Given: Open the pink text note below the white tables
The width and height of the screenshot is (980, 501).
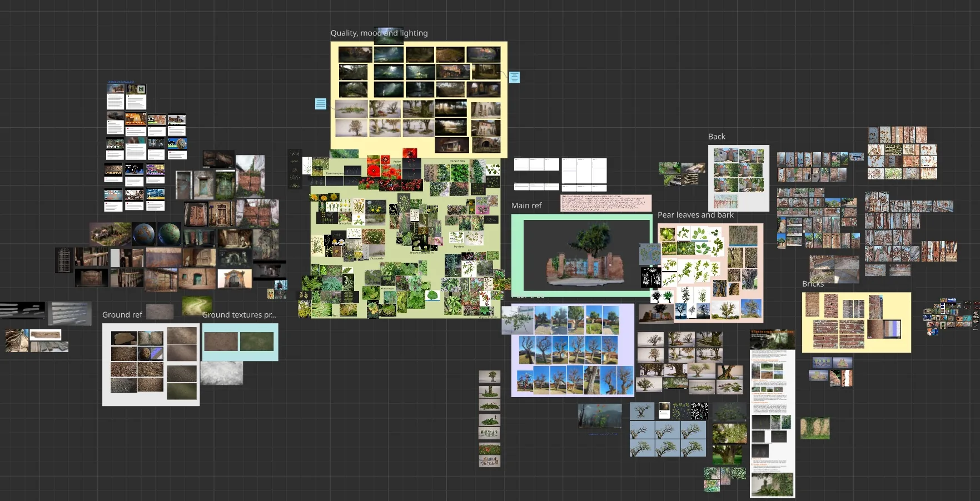Looking at the screenshot, I should pyautogui.click(x=606, y=203).
